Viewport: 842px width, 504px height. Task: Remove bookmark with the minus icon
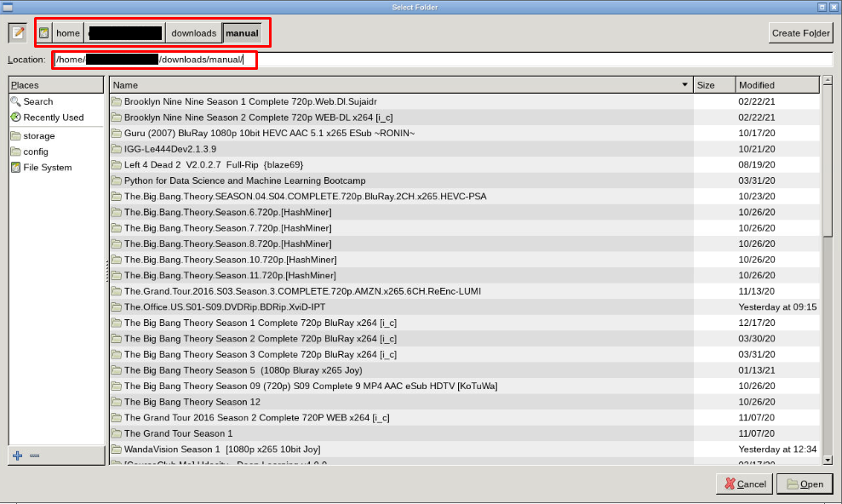pos(33,455)
